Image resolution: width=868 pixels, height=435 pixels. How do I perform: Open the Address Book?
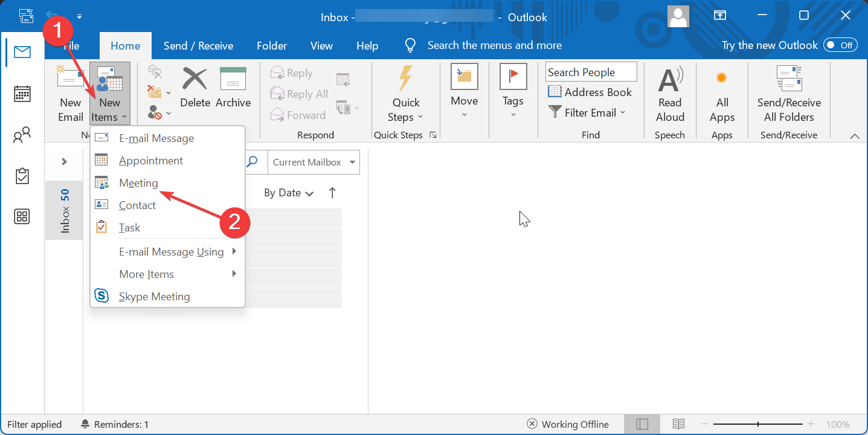(x=590, y=92)
